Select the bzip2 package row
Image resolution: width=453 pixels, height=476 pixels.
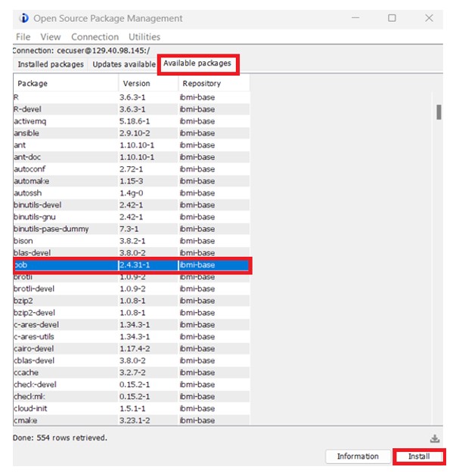(132, 301)
